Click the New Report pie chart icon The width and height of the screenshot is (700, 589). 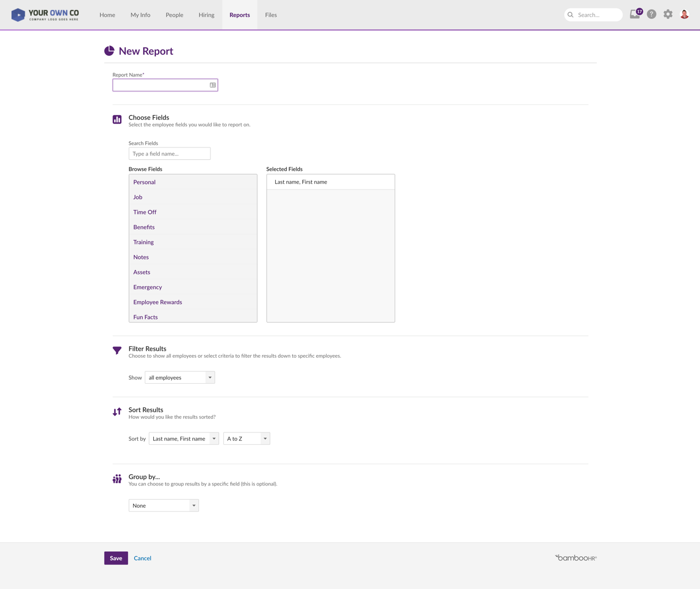pos(109,51)
